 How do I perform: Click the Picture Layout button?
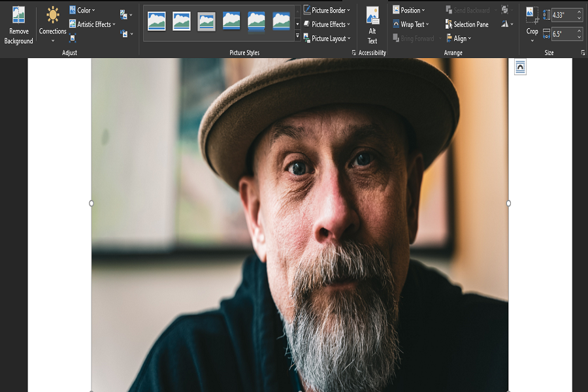327,38
